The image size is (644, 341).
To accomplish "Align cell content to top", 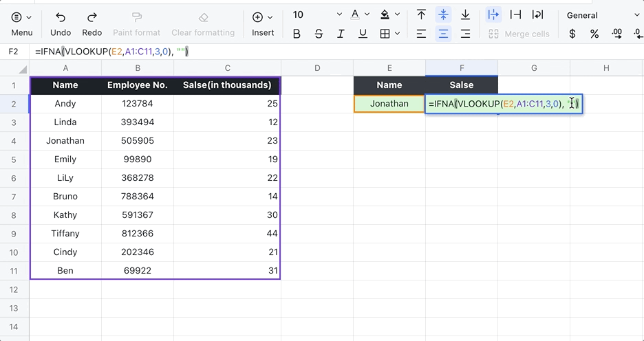I will click(421, 14).
